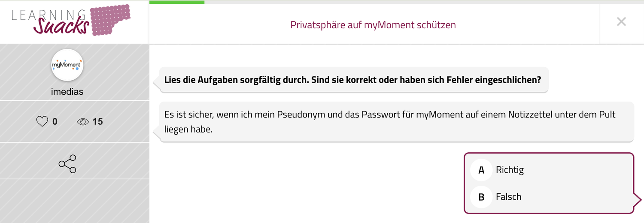
Task: Click the bold instruction bubble 'Lies die Aufgaben'
Action: tap(353, 80)
